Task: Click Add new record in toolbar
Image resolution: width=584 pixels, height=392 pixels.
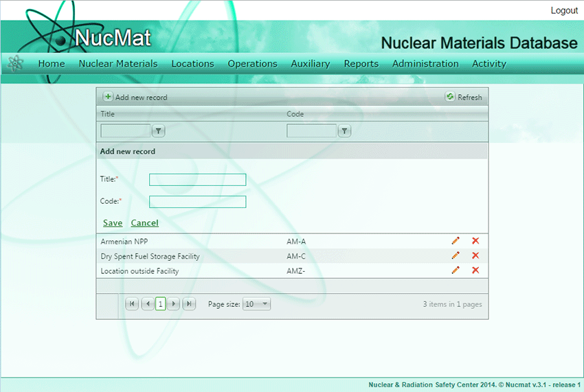Action: pos(135,97)
